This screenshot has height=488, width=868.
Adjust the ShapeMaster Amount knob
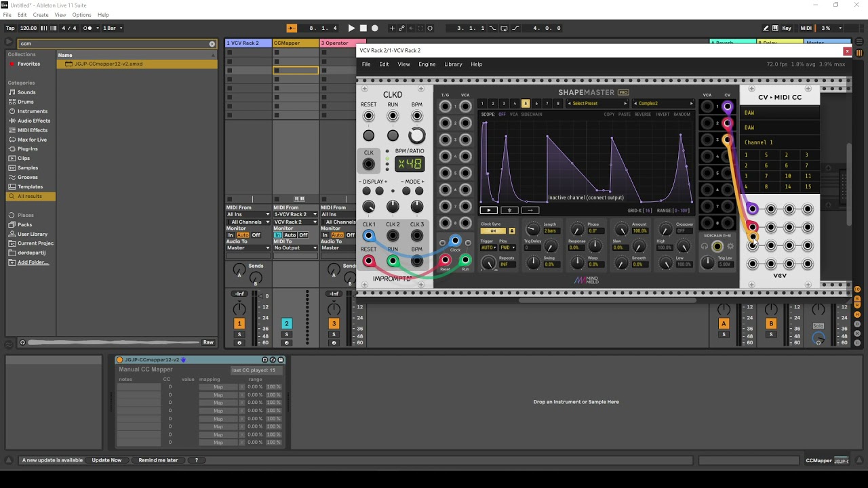(x=621, y=230)
